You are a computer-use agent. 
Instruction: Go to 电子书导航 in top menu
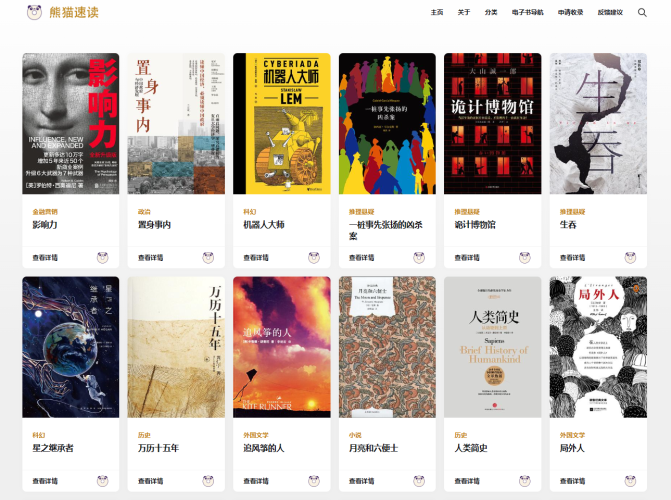click(528, 12)
